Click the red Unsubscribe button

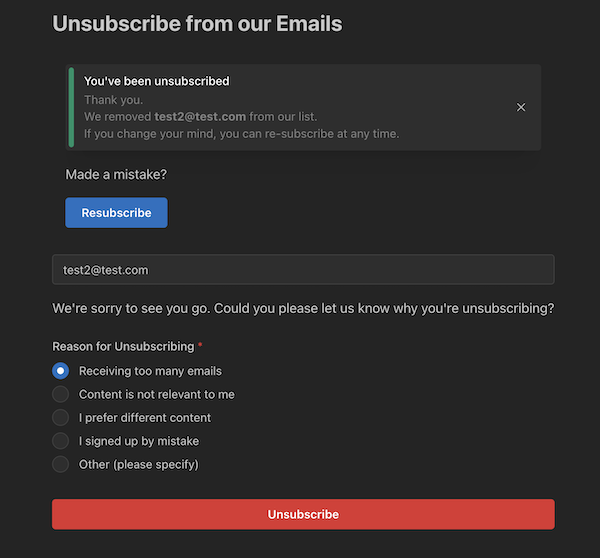[303, 514]
